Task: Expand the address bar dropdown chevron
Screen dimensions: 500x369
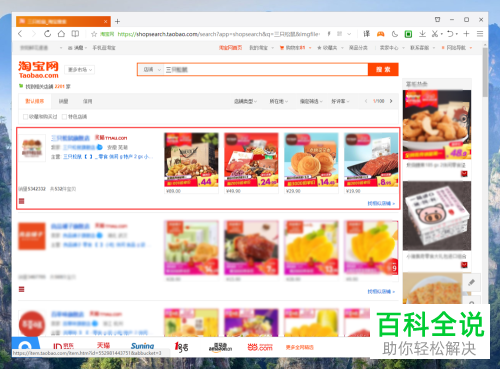Action: (x=349, y=34)
